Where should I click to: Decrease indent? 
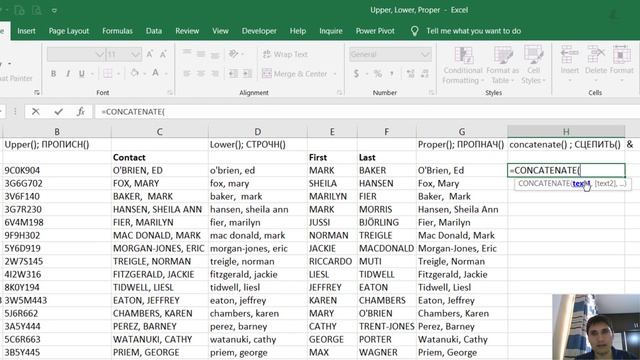point(233,74)
